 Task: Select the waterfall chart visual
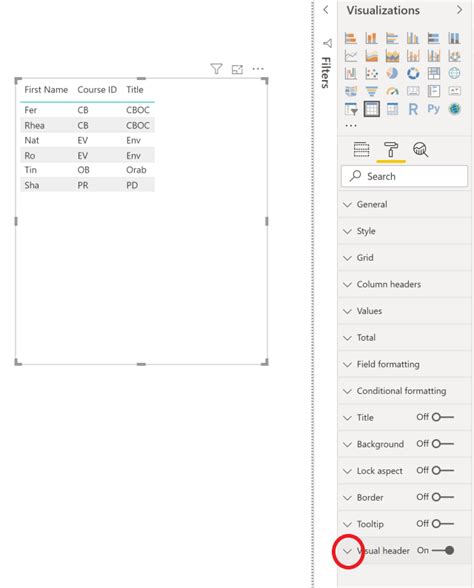tap(351, 74)
